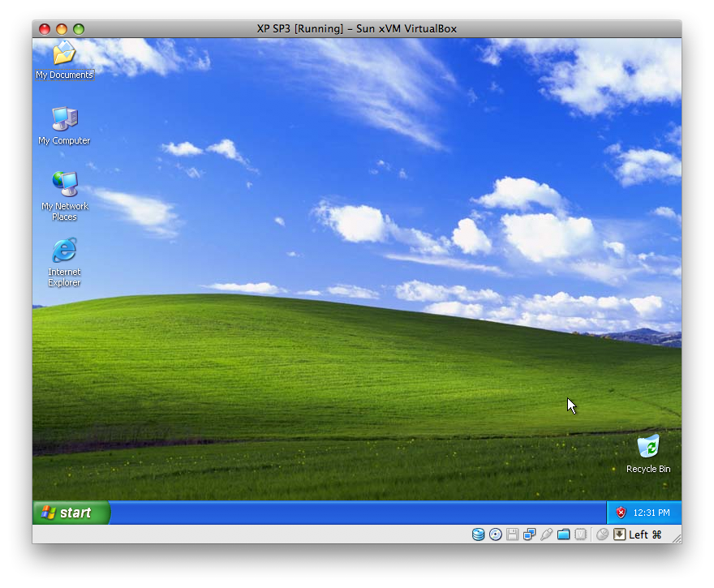Click the host key keyboard arrow icon
The height and width of the screenshot is (588, 714).
click(x=619, y=534)
